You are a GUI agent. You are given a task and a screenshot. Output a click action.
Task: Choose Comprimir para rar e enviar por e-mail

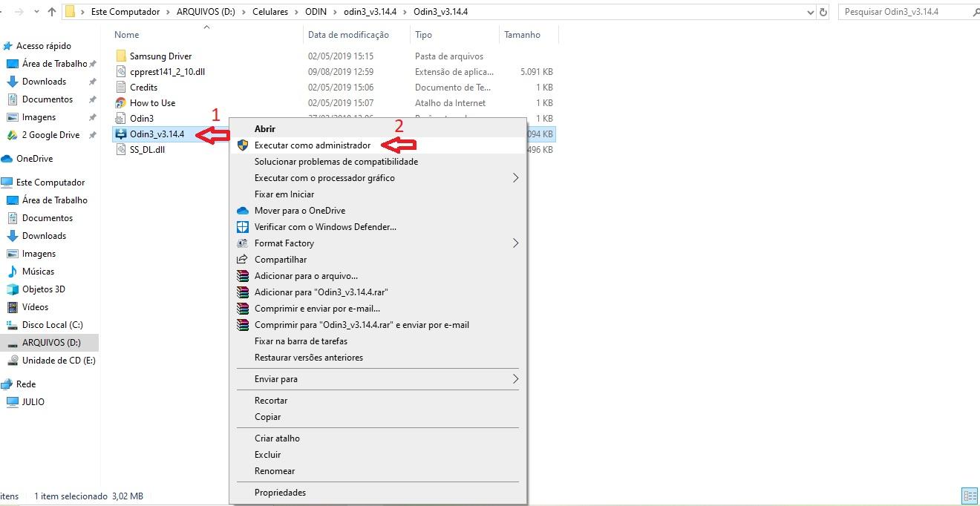pyautogui.click(x=378, y=325)
